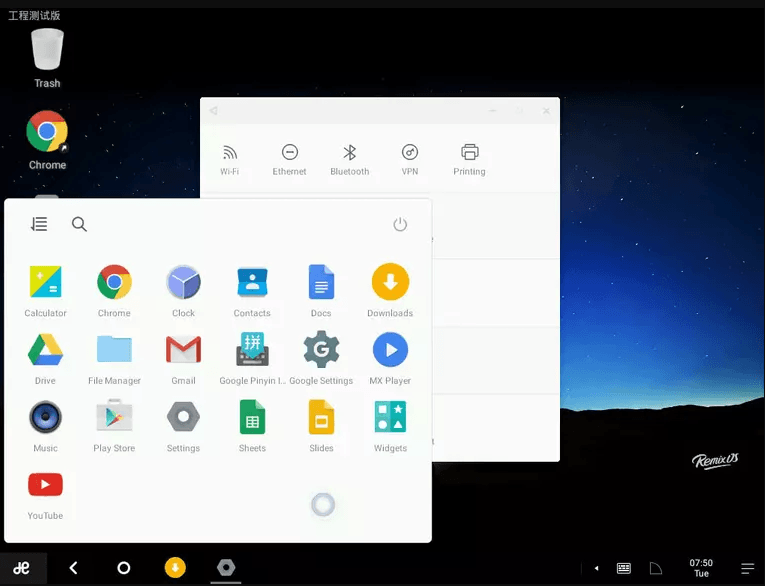The image size is (765, 586).
Task: Open the Downloads app in the launcher
Action: 390,290
